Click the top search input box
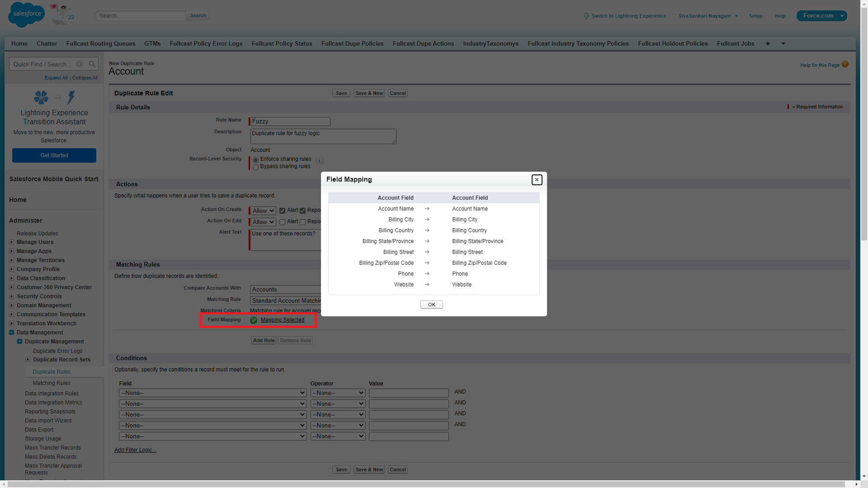Screen dimensions: 868x488 tap(141, 16)
